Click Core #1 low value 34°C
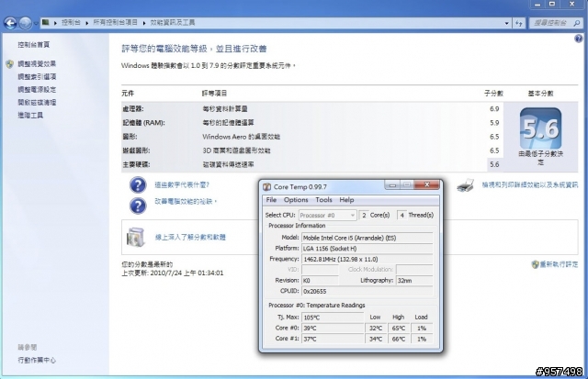588x379 pixels. coord(376,339)
